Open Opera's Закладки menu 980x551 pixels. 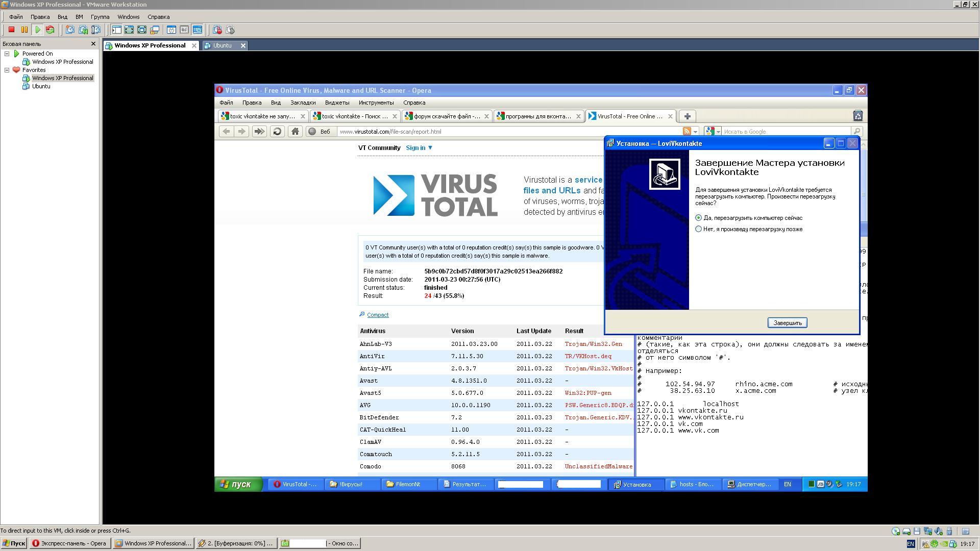[303, 103]
